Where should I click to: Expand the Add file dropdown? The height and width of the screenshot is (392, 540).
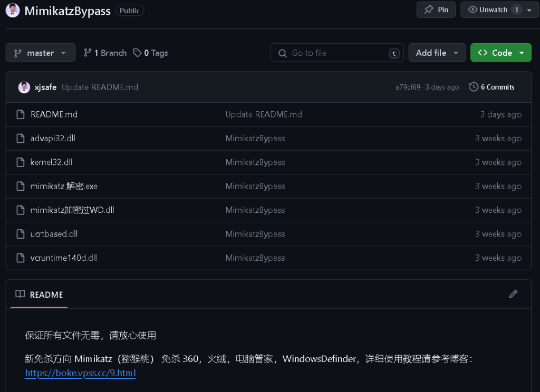437,53
